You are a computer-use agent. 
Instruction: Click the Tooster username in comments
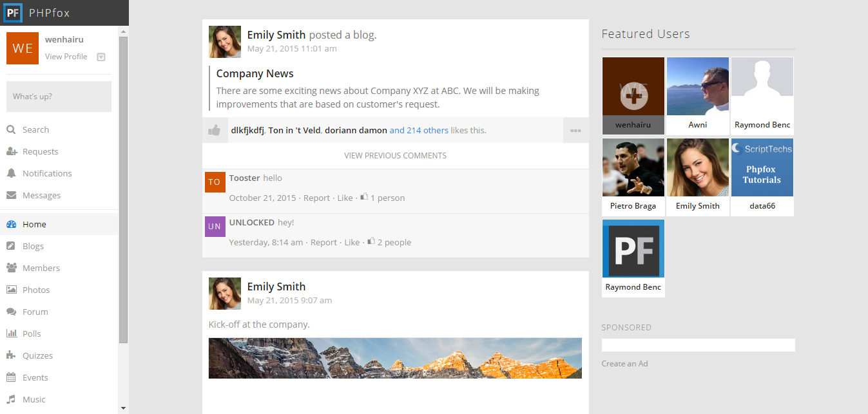coord(245,178)
